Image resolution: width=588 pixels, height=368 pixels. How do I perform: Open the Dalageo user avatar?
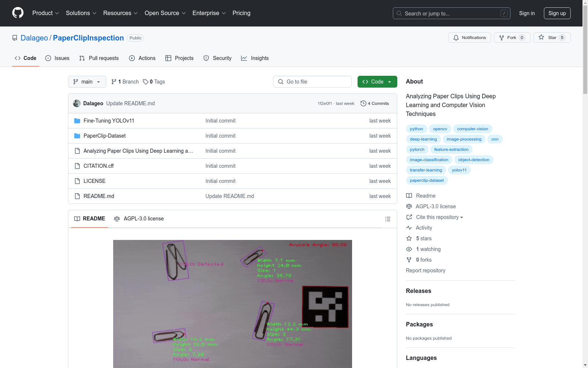pos(77,103)
